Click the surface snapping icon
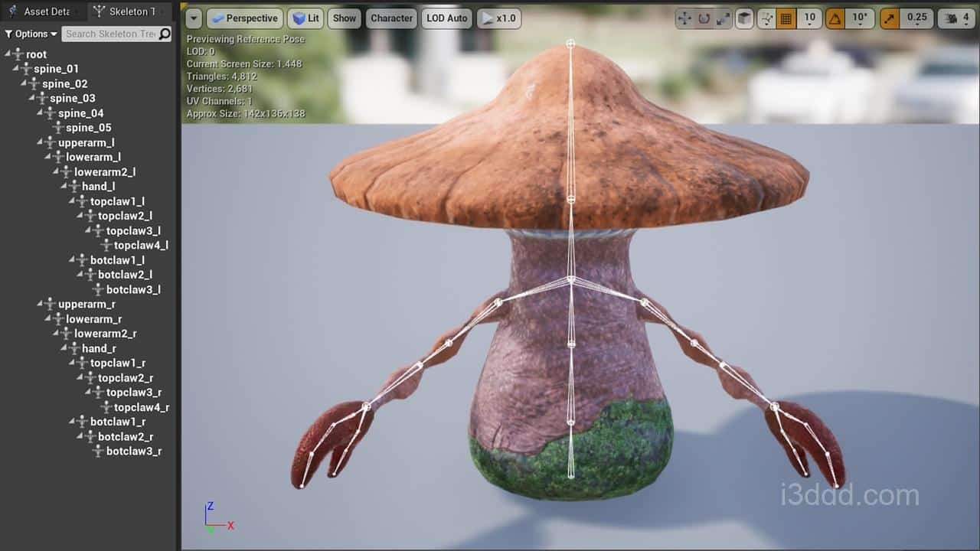Image resolution: width=980 pixels, height=551 pixels. [x=766, y=18]
